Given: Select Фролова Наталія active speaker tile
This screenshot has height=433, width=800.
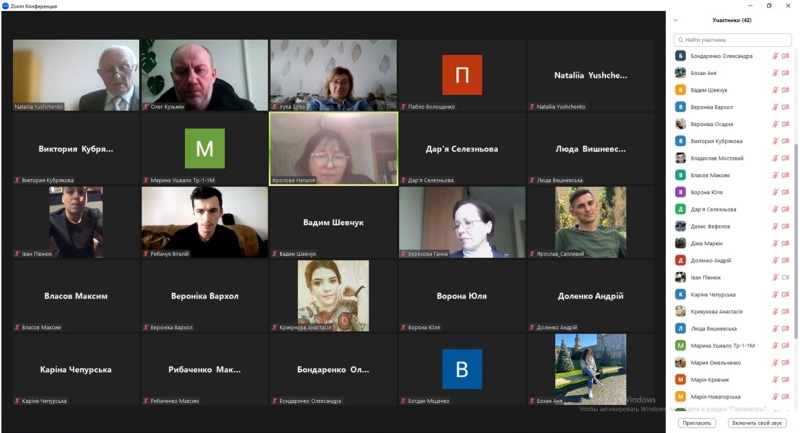Looking at the screenshot, I should click(334, 148).
